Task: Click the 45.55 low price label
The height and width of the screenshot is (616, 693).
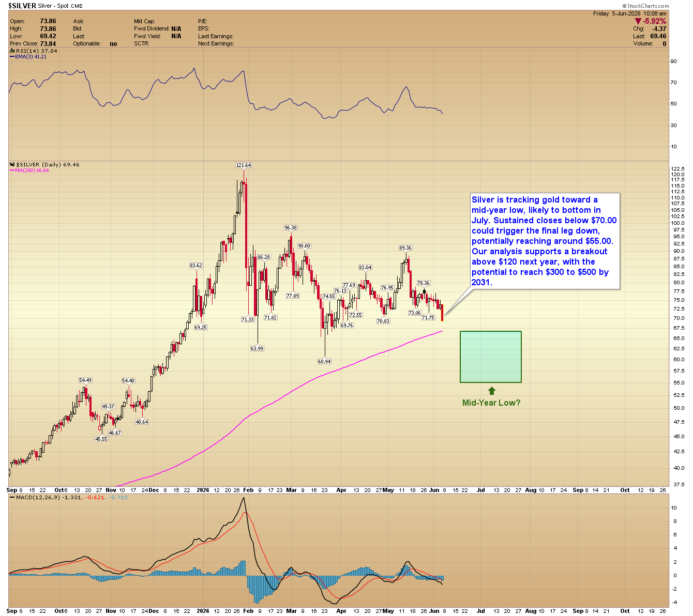Action: 101,439
